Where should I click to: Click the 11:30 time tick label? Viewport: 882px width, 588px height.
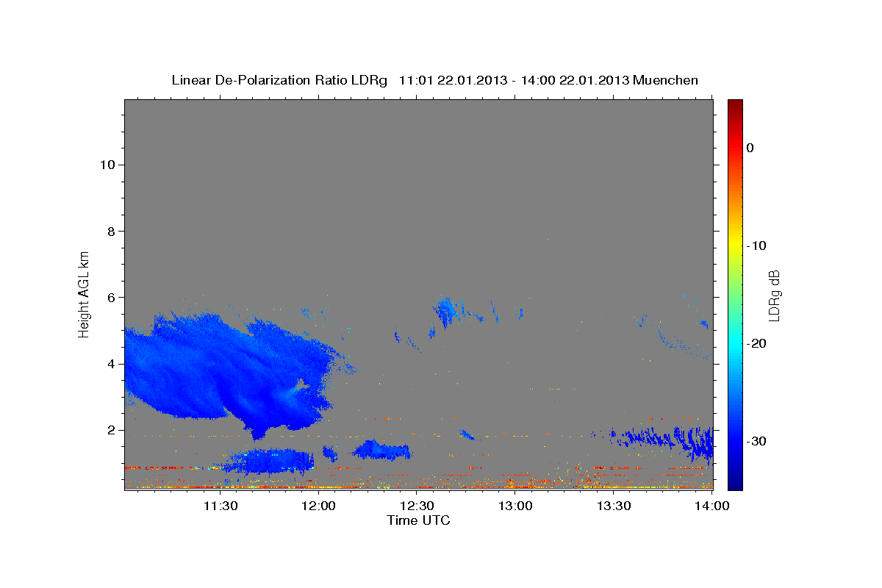[220, 506]
